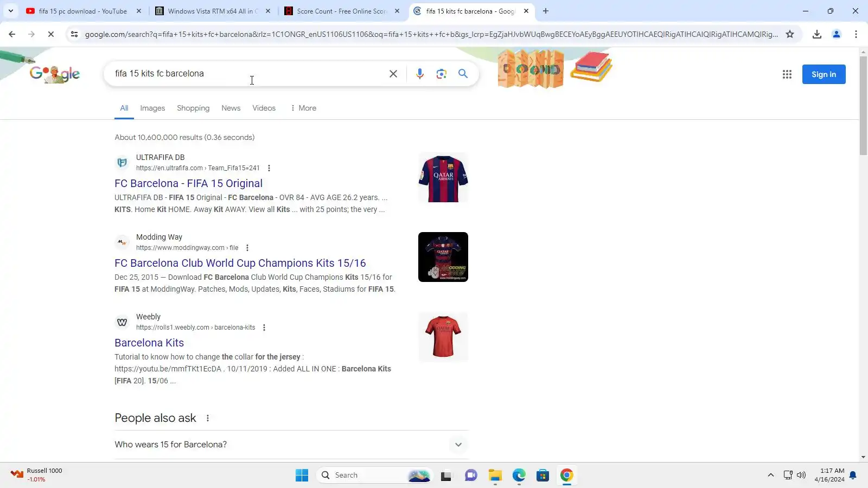Open Google Lens image search
Screen dimensions: 868x488
pyautogui.click(x=442, y=74)
